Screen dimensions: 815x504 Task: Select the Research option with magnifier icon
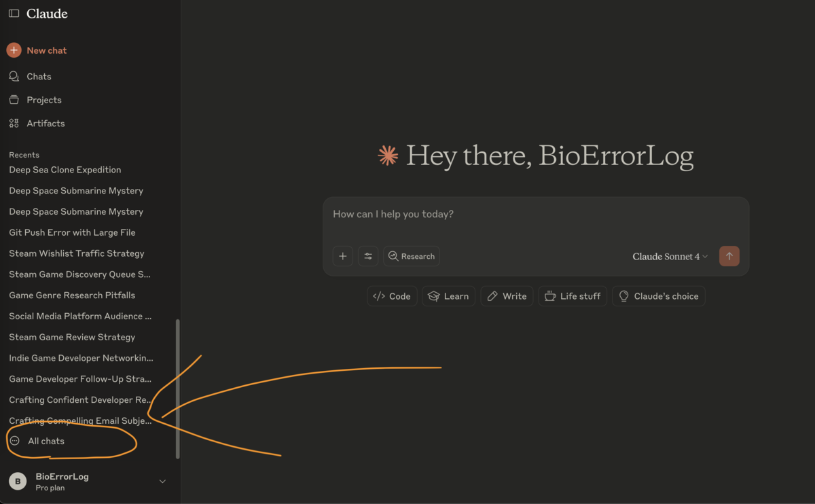pyautogui.click(x=412, y=256)
